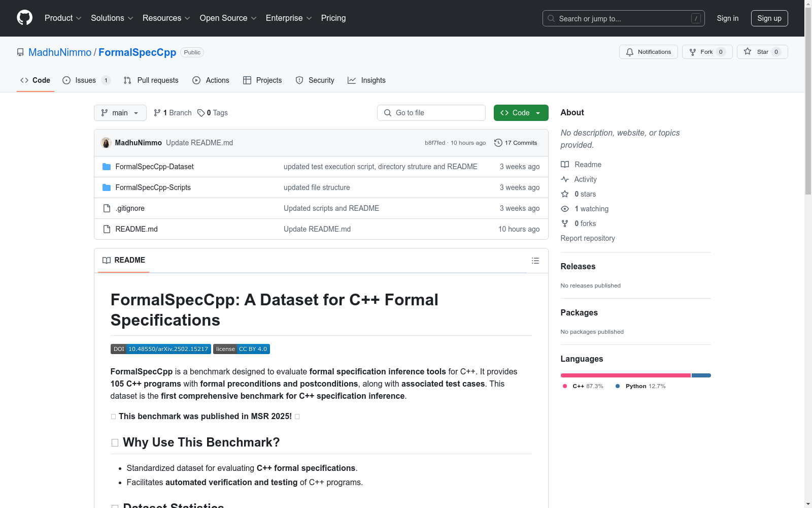This screenshot has height=508, width=812.
Task: Click the Report repository link
Action: pyautogui.click(x=588, y=238)
